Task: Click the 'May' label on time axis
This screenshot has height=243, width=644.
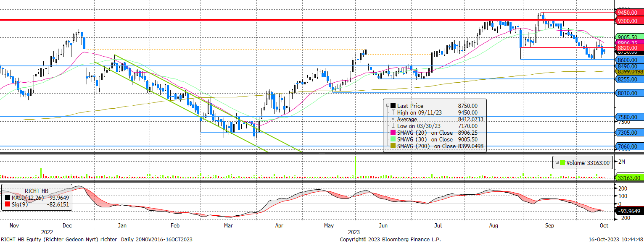Action: (329, 225)
